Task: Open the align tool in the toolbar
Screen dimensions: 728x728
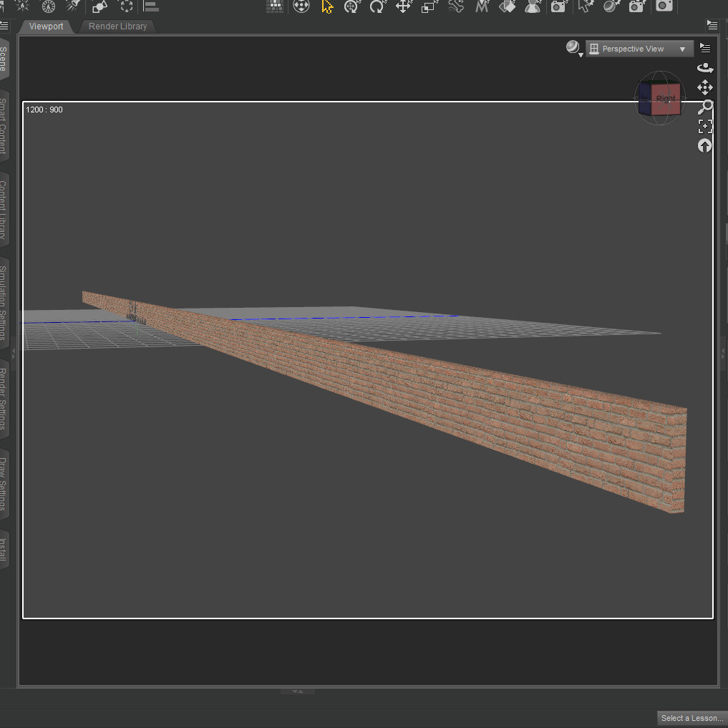Action: (x=151, y=6)
